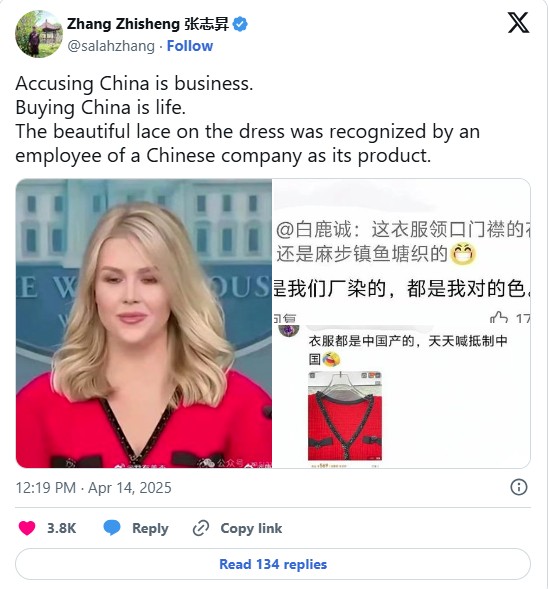Click the chain copy link icon
The width and height of the screenshot is (549, 589).
(x=201, y=528)
